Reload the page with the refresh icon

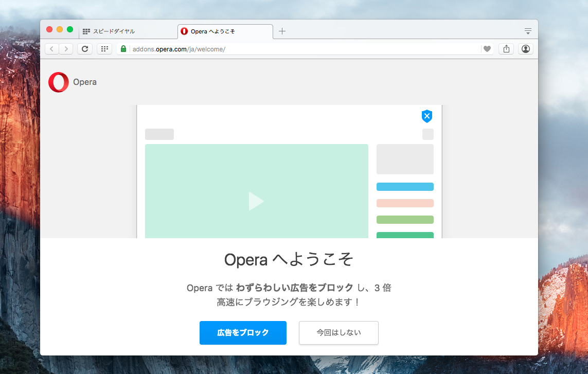tap(85, 49)
